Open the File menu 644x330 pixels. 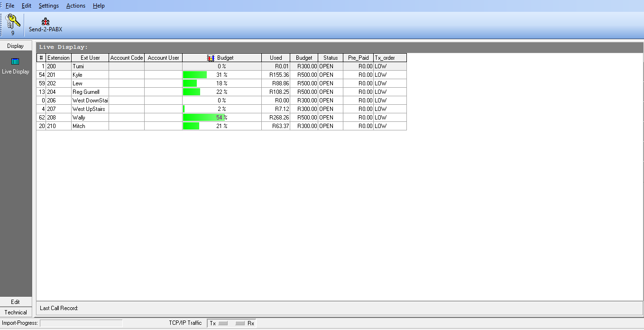pos(10,6)
